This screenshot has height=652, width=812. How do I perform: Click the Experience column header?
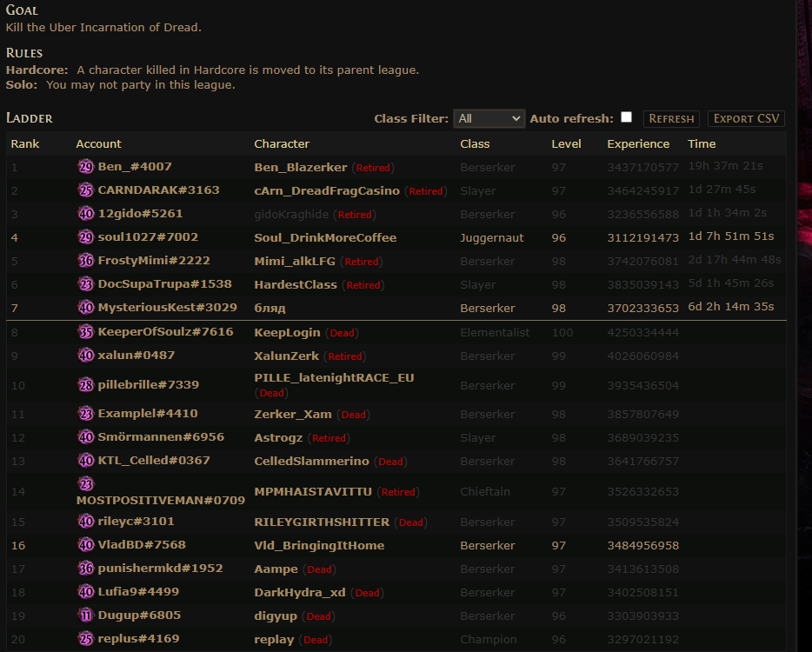coord(638,144)
